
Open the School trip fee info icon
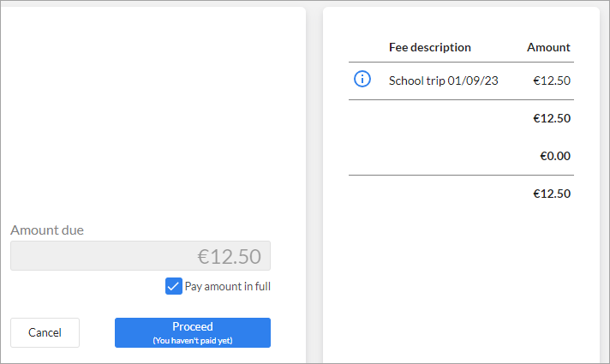(x=362, y=79)
